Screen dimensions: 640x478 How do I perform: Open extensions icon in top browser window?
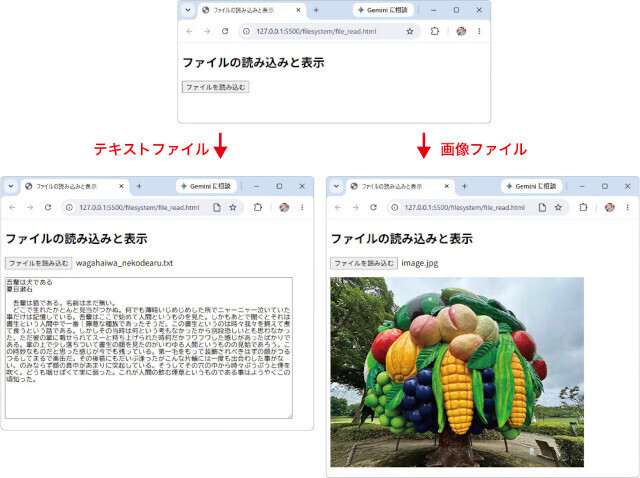coord(435,31)
